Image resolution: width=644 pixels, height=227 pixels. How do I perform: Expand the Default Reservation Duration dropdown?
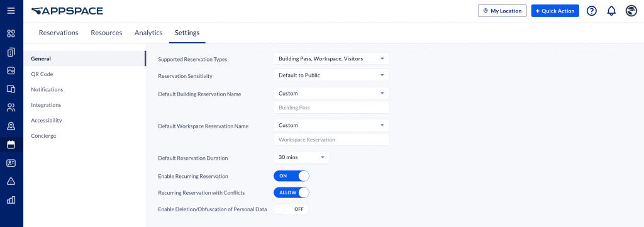pyautogui.click(x=301, y=157)
